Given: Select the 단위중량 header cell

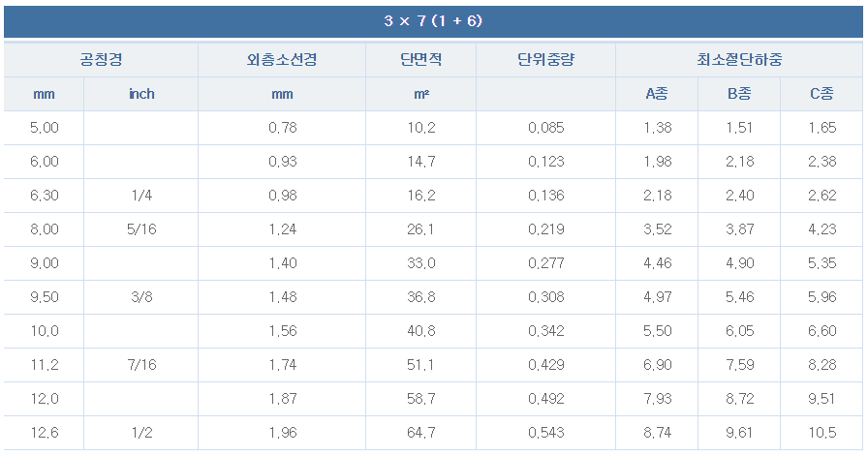Looking at the screenshot, I should pos(546,59).
